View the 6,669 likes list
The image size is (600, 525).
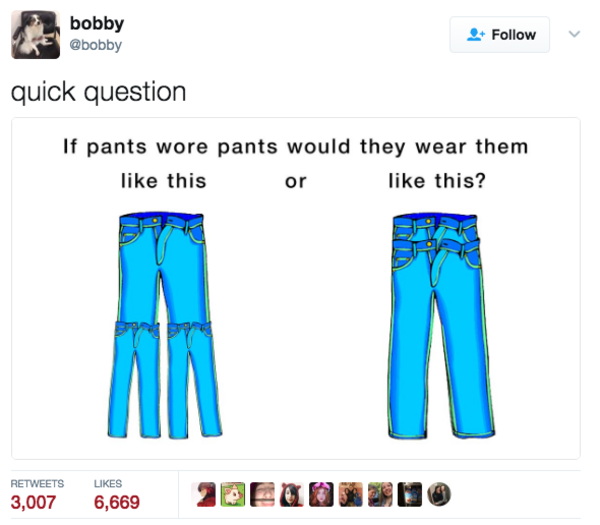point(117,495)
